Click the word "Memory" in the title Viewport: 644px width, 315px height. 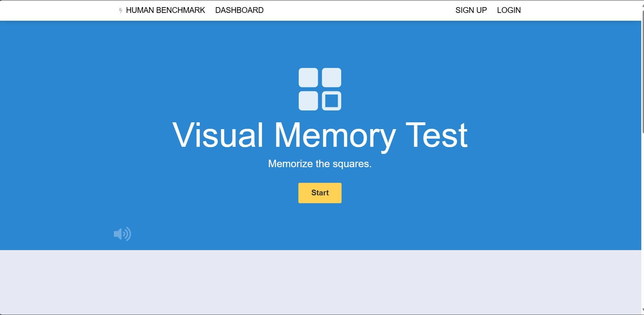334,135
